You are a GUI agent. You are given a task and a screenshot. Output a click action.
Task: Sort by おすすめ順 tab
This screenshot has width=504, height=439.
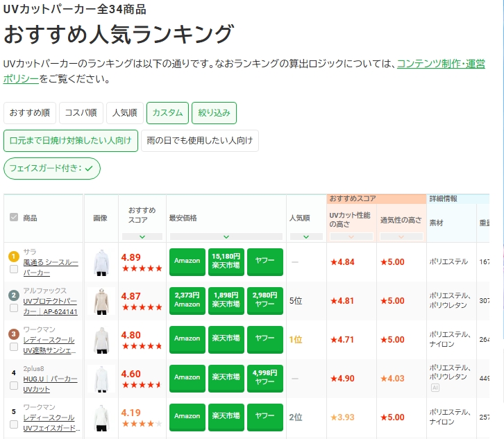[30, 113]
